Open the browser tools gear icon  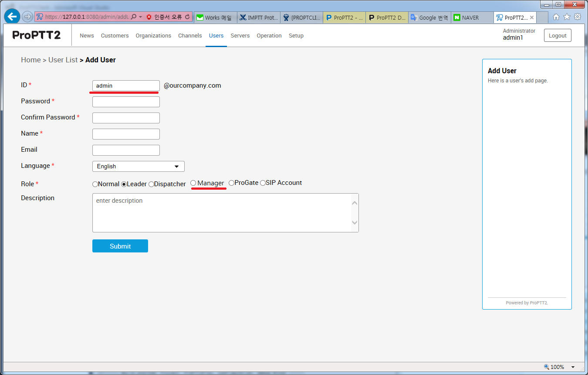pyautogui.click(x=578, y=17)
